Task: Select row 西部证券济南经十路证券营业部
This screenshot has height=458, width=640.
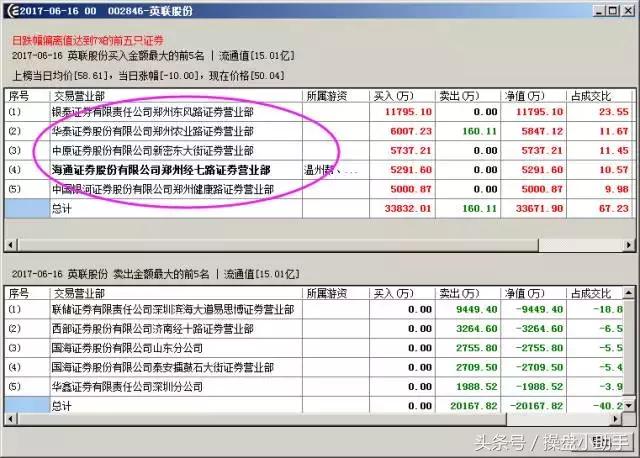Action: [314, 329]
